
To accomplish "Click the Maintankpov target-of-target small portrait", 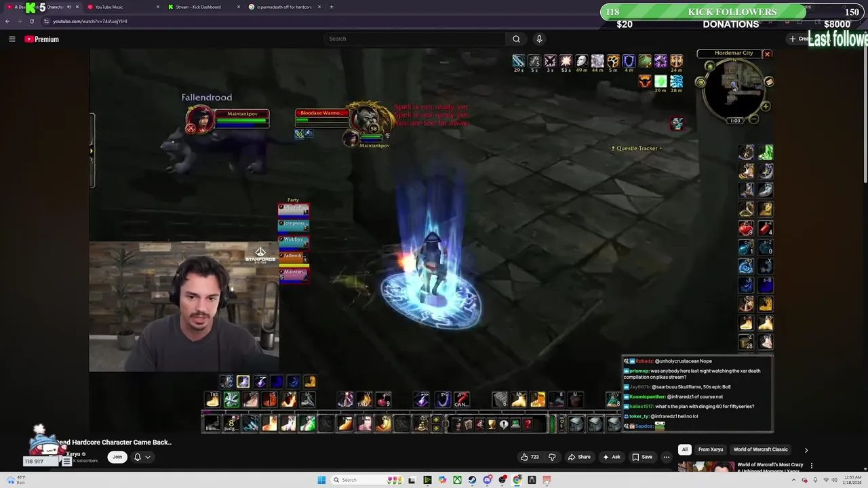I will pyautogui.click(x=350, y=138).
